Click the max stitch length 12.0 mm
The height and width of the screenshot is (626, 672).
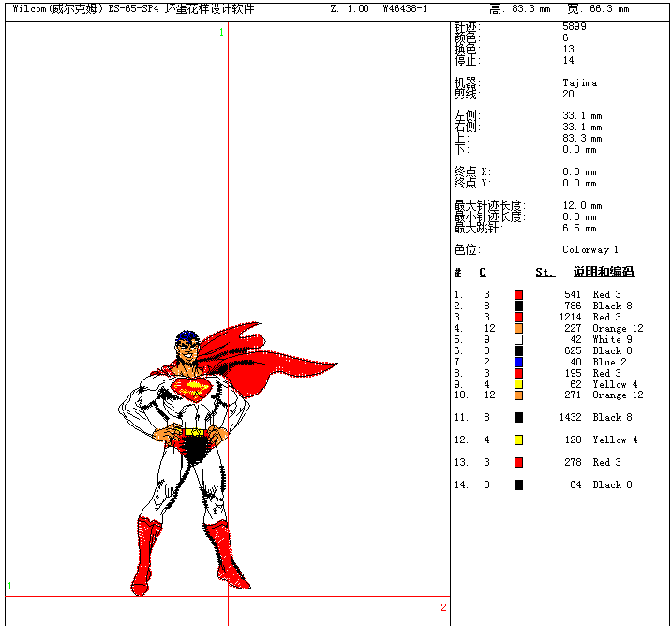point(582,206)
